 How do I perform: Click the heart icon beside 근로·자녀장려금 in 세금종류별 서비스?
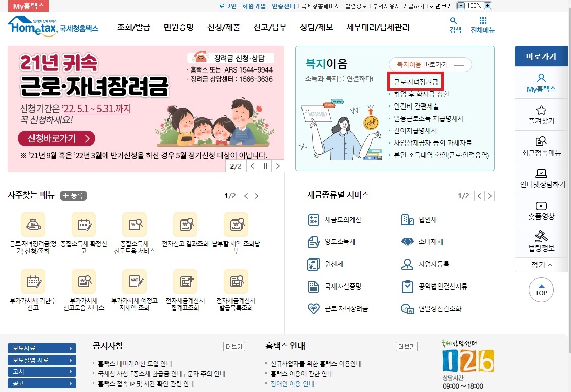point(313,309)
